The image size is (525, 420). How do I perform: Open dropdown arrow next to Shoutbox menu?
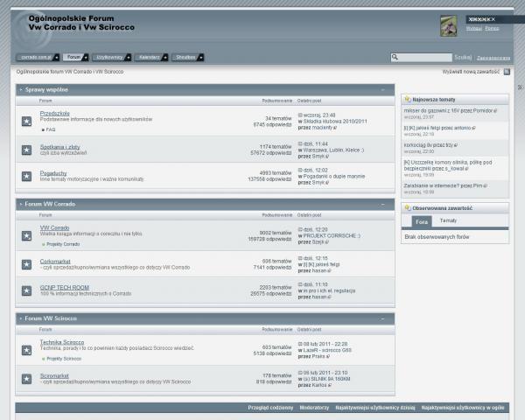201,58
